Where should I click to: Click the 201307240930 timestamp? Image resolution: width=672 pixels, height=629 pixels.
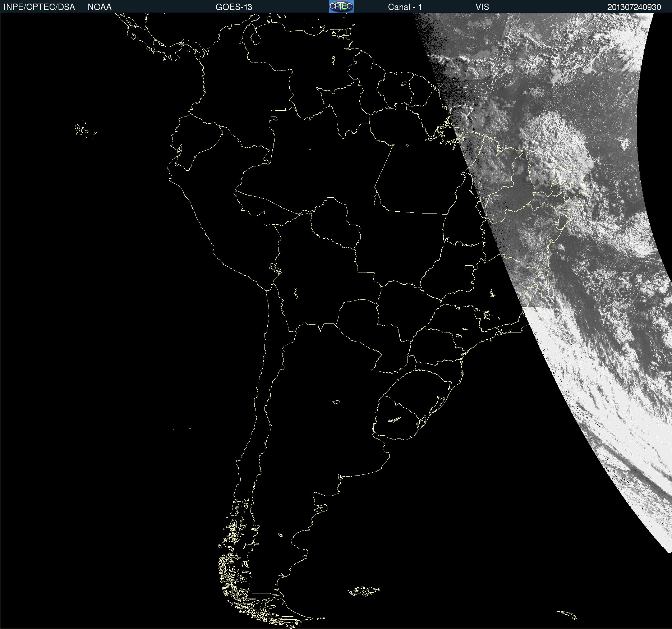click(x=634, y=7)
